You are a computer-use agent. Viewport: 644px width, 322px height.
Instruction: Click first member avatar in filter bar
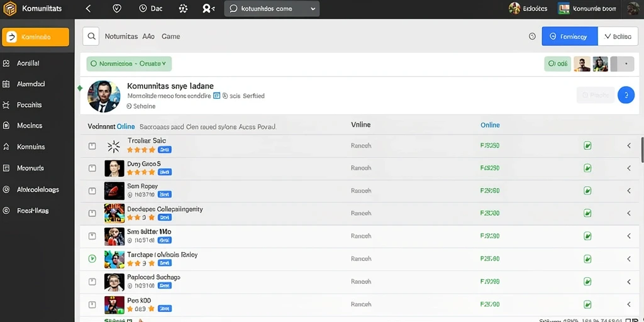pyautogui.click(x=582, y=64)
